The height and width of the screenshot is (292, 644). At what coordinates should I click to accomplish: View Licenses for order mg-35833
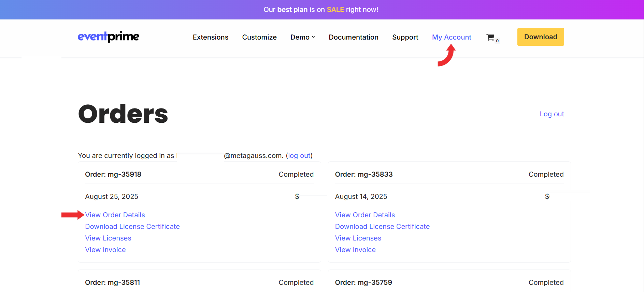(358, 238)
